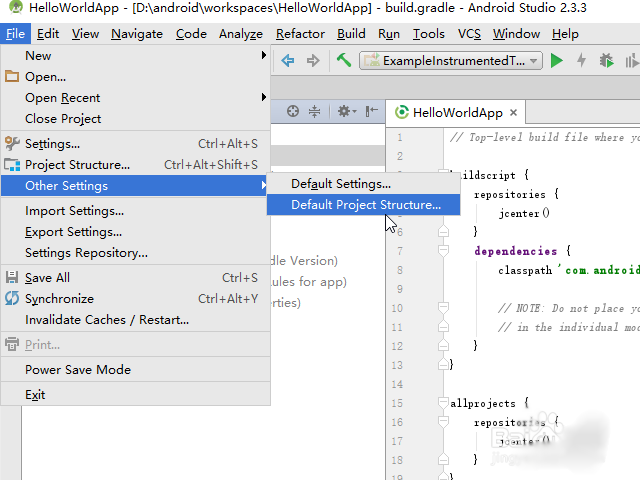Open the Edit menu

pos(48,34)
